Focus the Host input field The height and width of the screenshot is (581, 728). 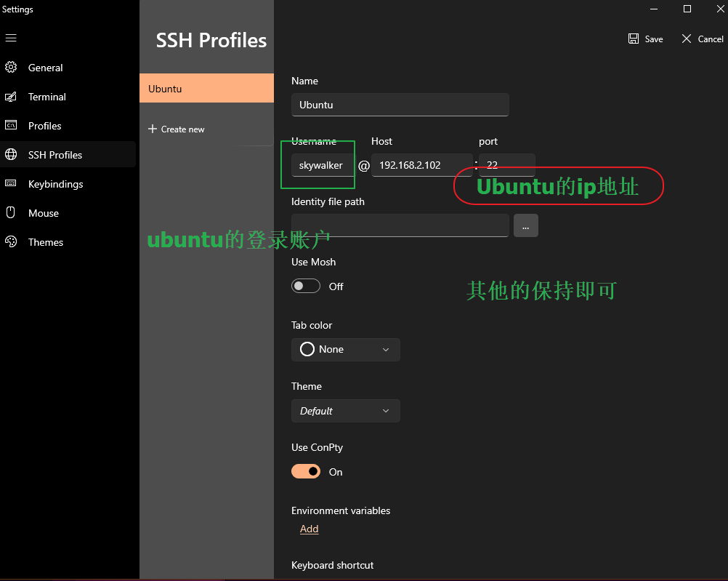point(421,166)
